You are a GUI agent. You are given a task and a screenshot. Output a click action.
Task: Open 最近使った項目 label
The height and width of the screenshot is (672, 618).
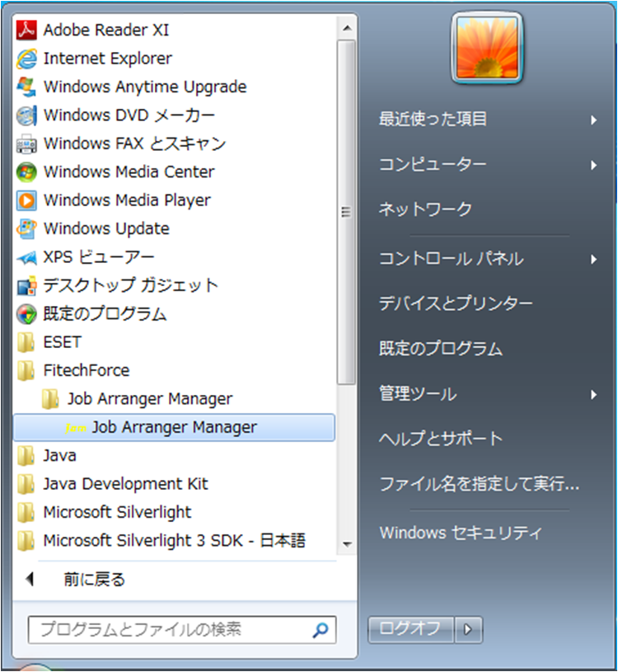coord(433,119)
